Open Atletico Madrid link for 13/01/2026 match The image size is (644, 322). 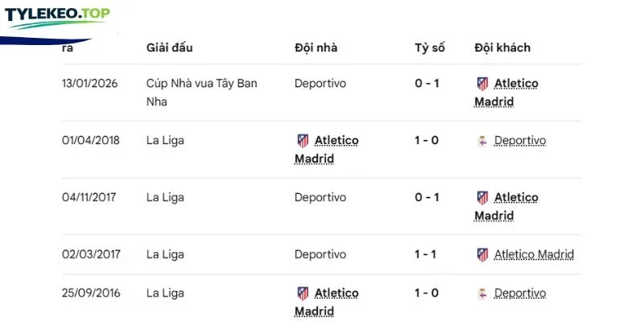(506, 93)
